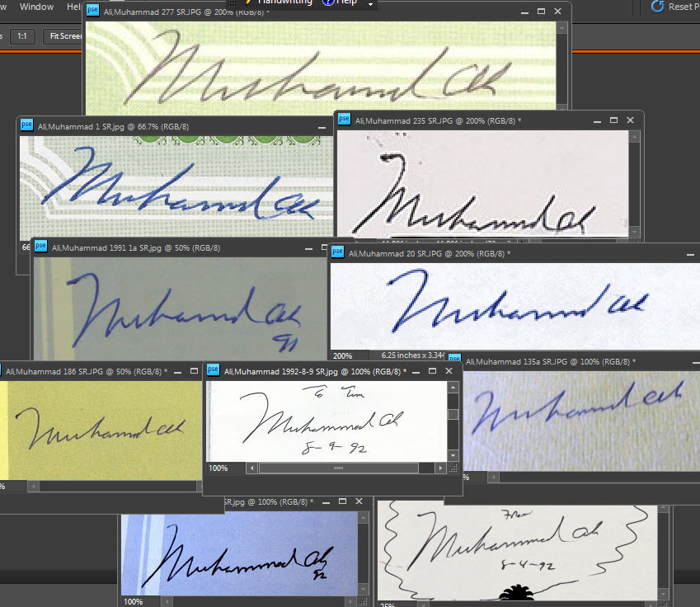Maximize the Ali,Muhammad 1991 1a SR.jpg window

coord(325,248)
